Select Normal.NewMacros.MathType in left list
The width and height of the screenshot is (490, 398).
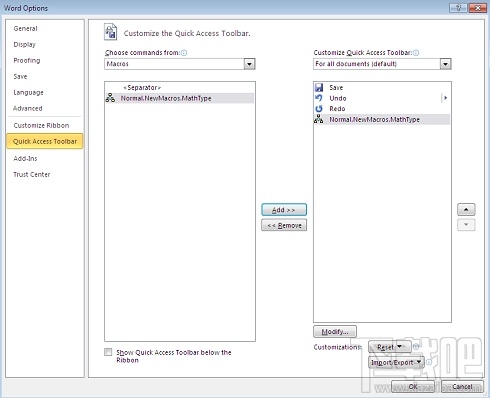(180, 98)
